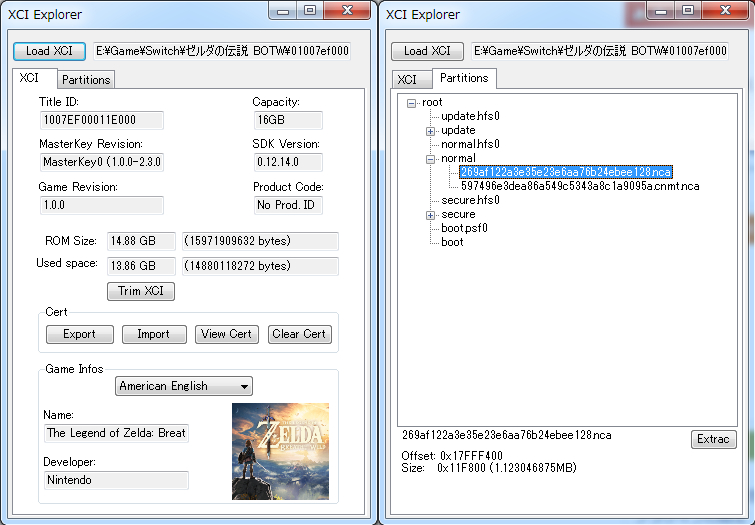Click the Trim XCI button
Image resolution: width=755 pixels, height=525 pixels.
141,291
